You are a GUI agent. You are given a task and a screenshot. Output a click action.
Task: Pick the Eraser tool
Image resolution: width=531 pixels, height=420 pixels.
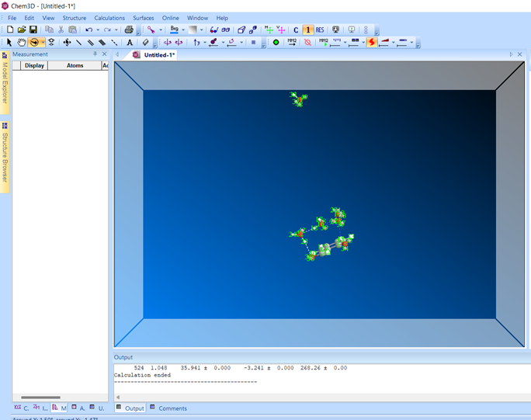click(145, 43)
